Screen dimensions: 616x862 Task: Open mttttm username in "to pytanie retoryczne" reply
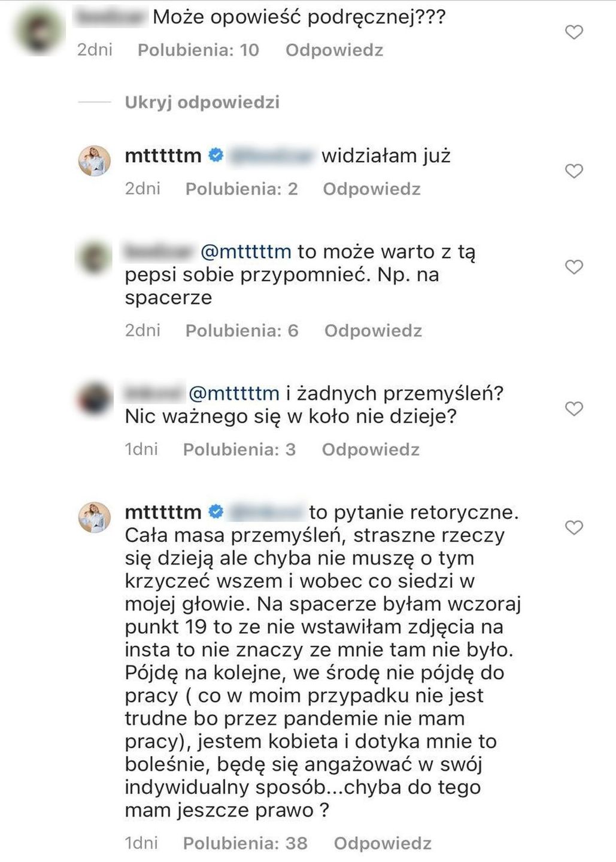[x=163, y=512]
